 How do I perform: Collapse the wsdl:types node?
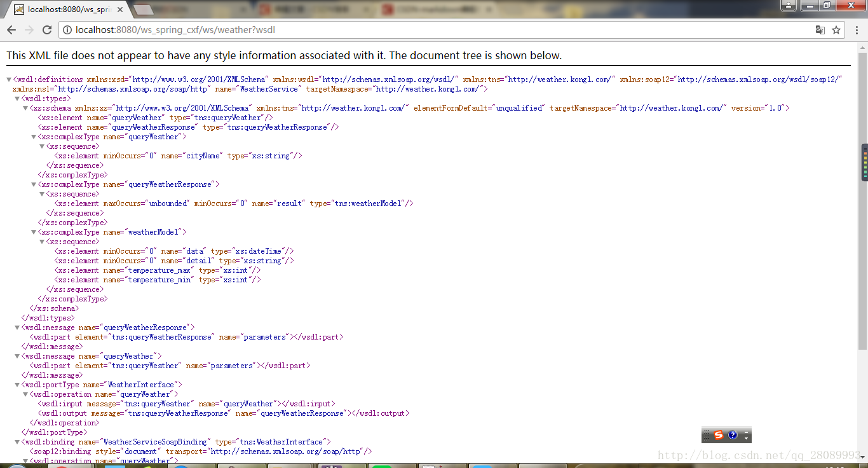coord(18,99)
